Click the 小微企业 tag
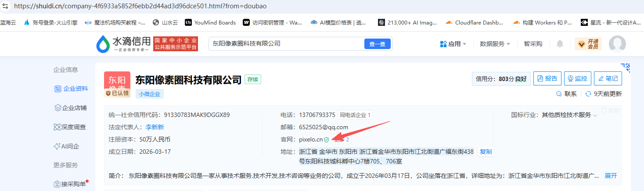This screenshot has width=644, height=191. click(150, 94)
